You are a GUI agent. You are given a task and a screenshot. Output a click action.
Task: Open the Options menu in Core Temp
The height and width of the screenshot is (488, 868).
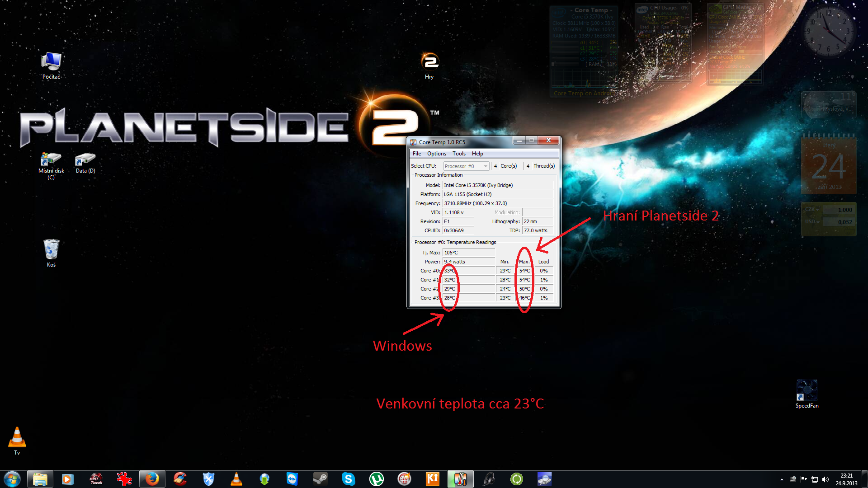[437, 154]
